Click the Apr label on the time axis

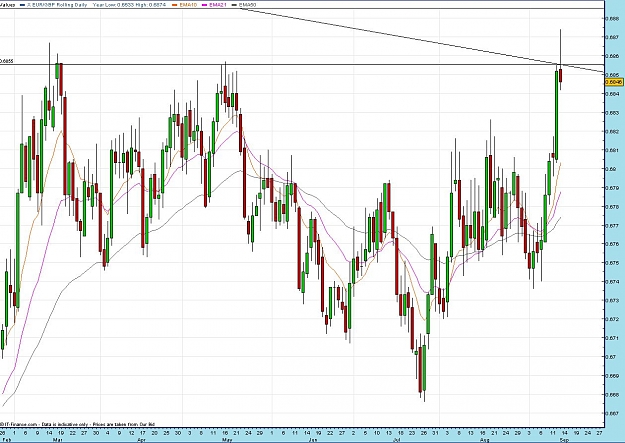point(141,440)
